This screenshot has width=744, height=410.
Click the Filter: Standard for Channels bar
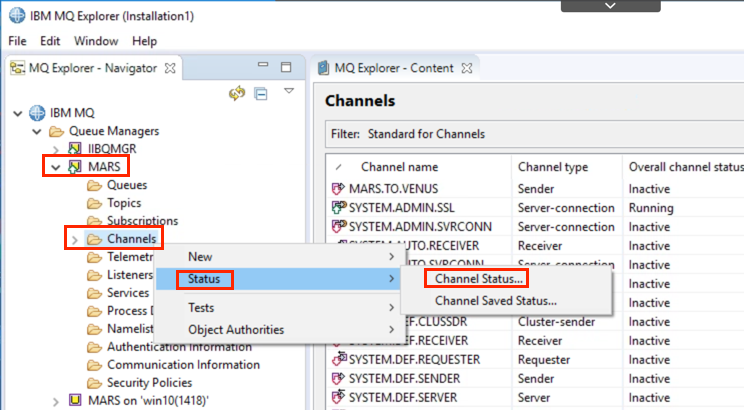click(534, 134)
